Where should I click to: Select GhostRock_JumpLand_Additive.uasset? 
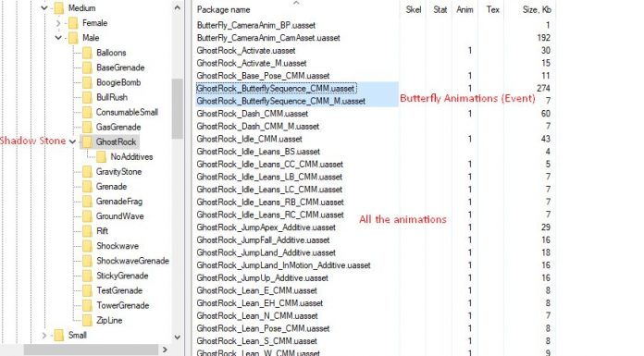266,253
